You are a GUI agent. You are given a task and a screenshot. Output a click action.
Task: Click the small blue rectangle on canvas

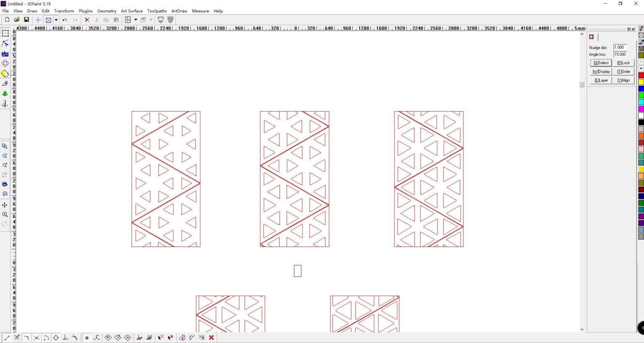click(298, 271)
